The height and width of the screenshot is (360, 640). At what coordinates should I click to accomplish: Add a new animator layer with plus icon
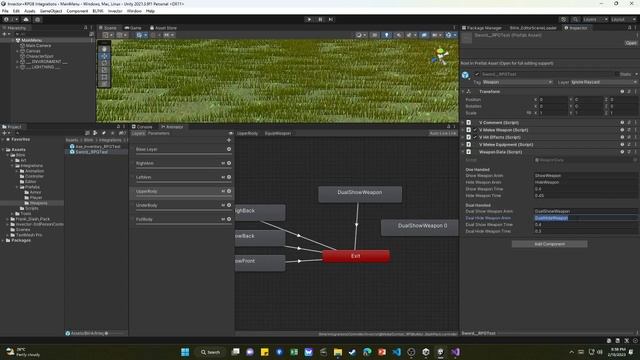pos(229,140)
